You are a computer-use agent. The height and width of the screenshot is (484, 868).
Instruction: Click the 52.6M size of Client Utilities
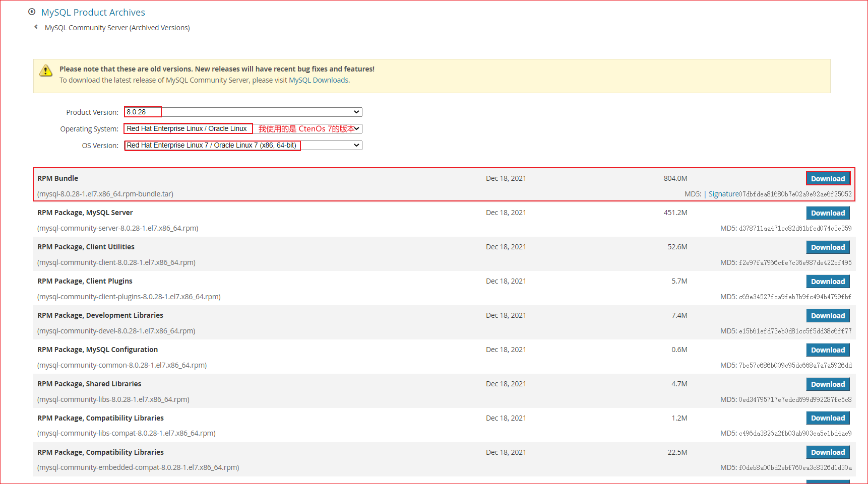677,247
